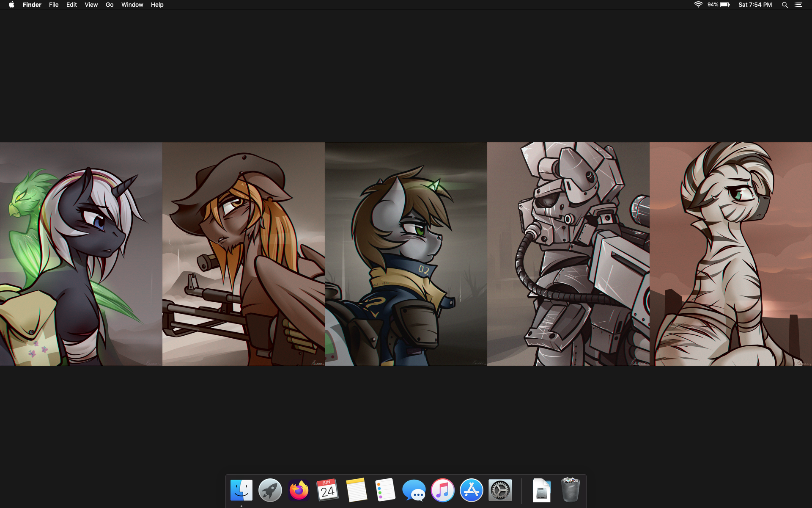Open the Window menu
This screenshot has height=508, width=812.
click(132, 5)
